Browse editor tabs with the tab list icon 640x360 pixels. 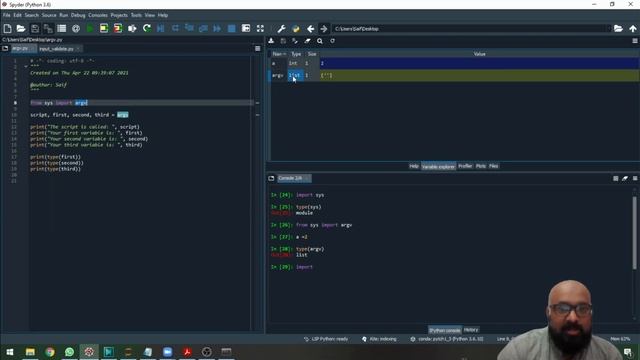5,49
